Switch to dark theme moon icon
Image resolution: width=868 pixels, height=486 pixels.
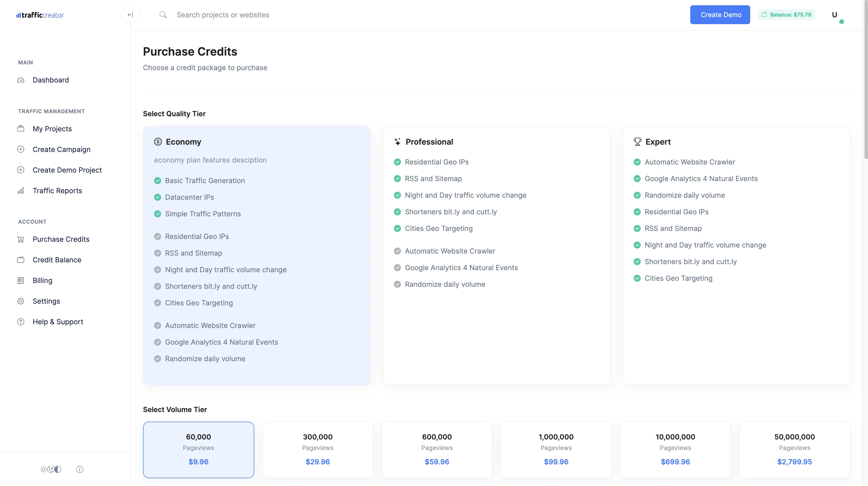51,469
